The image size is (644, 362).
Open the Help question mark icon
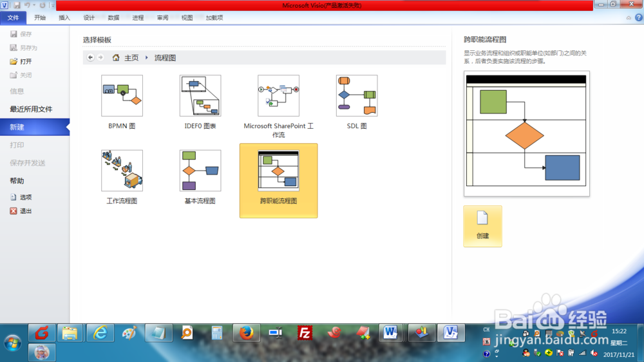click(639, 17)
